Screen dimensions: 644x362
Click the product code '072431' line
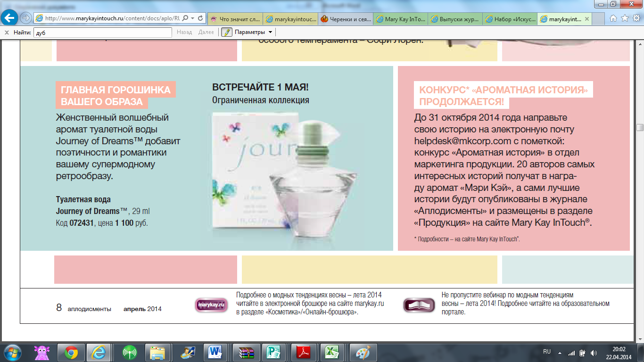click(x=102, y=223)
